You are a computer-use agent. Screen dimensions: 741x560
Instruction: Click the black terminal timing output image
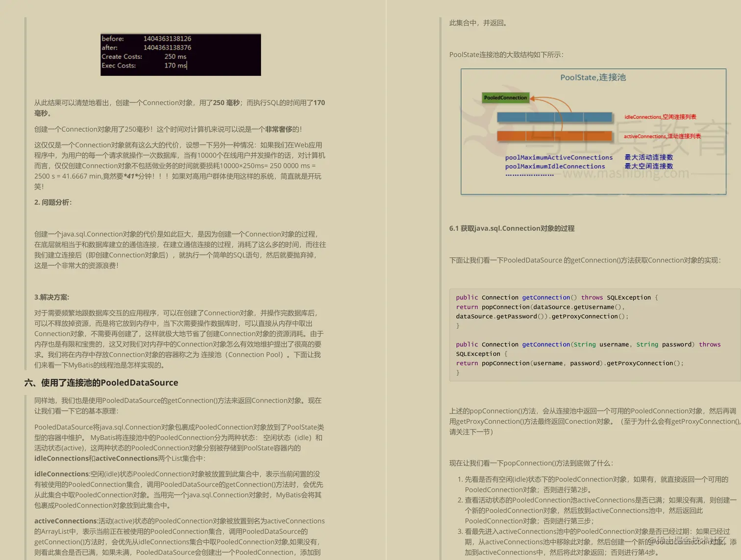181,54
